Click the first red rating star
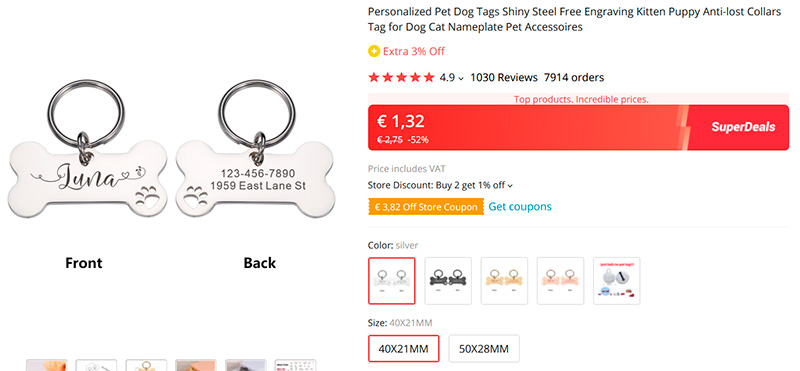This screenshot has width=800, height=371. 374,78
